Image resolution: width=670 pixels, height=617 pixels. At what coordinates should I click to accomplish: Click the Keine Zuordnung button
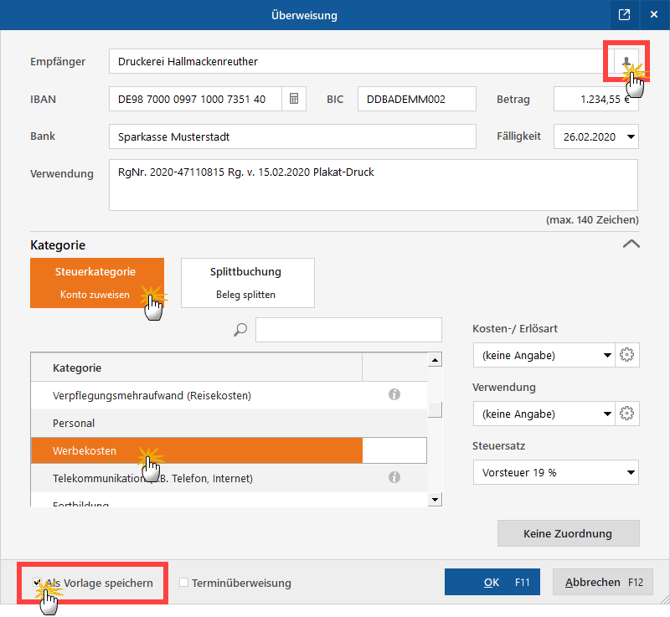(x=567, y=534)
